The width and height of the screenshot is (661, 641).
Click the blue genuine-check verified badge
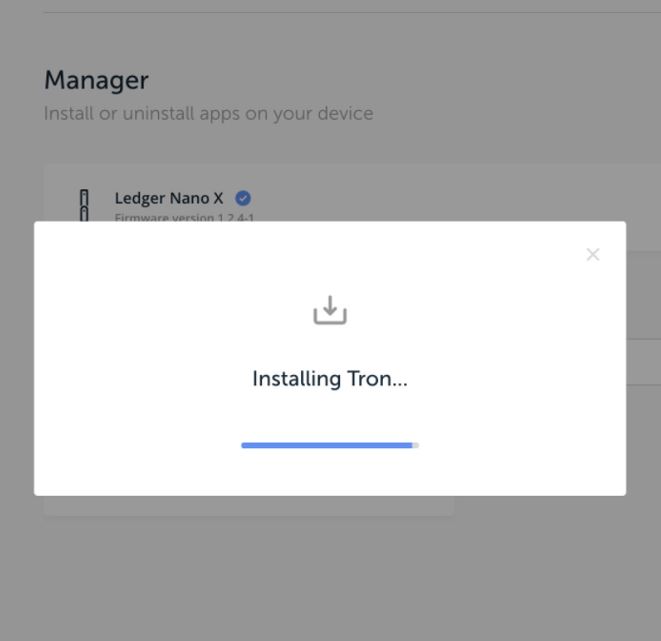(x=243, y=198)
